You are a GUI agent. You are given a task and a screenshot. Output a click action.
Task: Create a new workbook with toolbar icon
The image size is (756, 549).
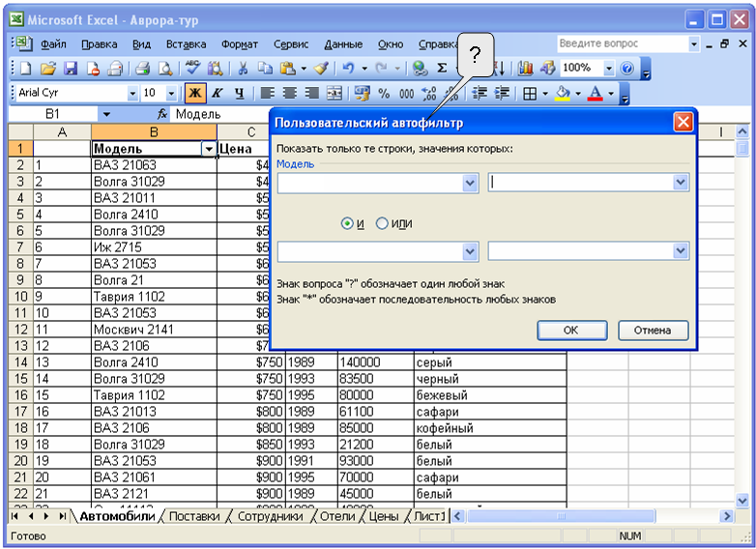click(25, 69)
